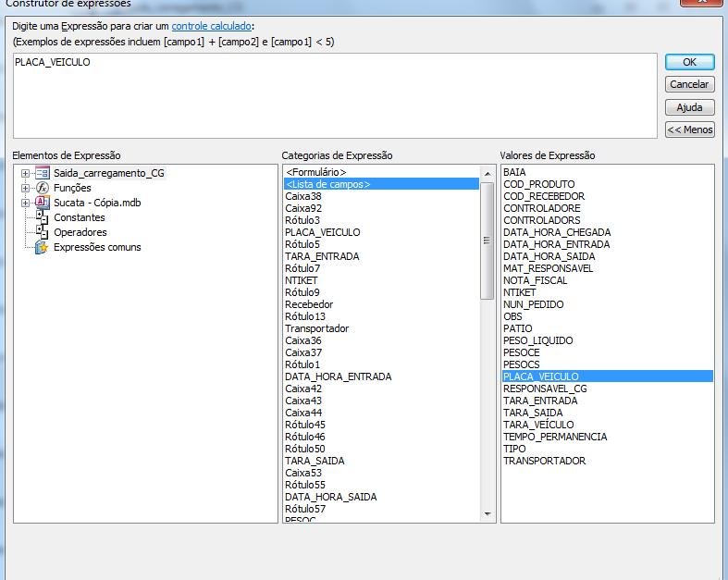The image size is (728, 580).
Task: Select TARA_ENTRADA in the categories list
Action: tap(321, 256)
